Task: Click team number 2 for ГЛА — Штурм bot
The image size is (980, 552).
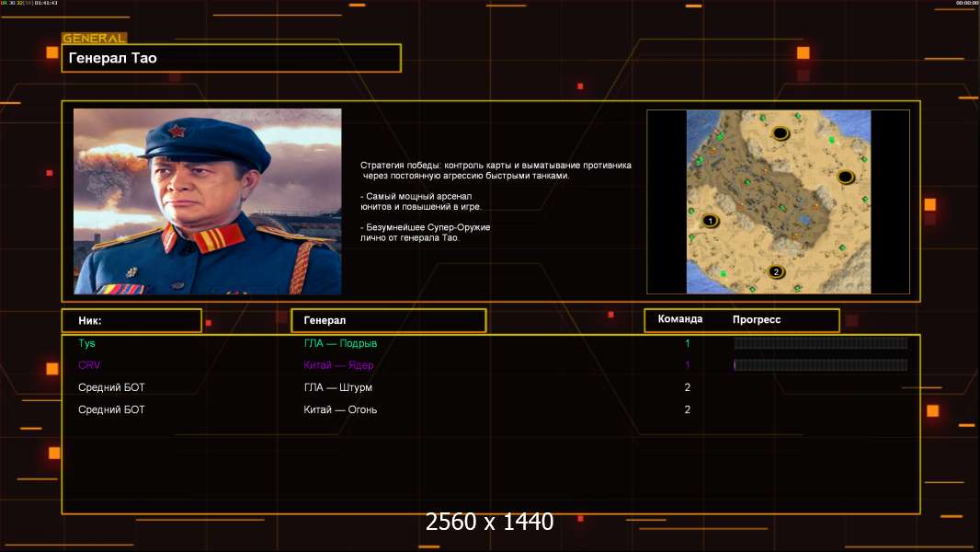Action: (x=688, y=387)
